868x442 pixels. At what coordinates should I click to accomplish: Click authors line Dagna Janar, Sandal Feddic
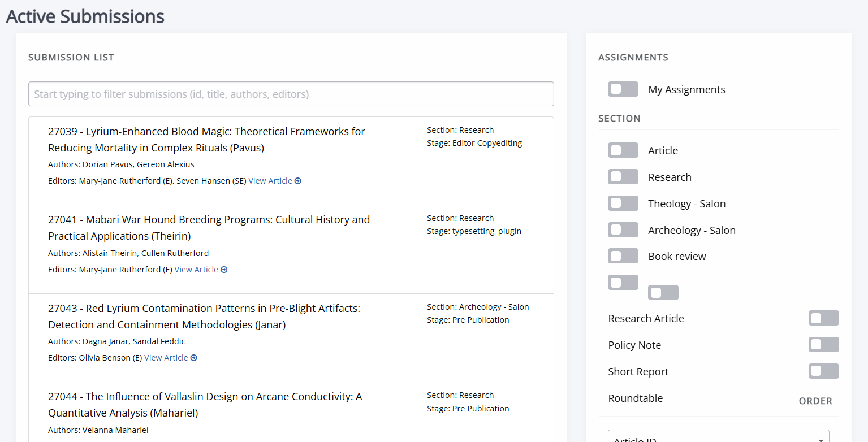point(116,341)
